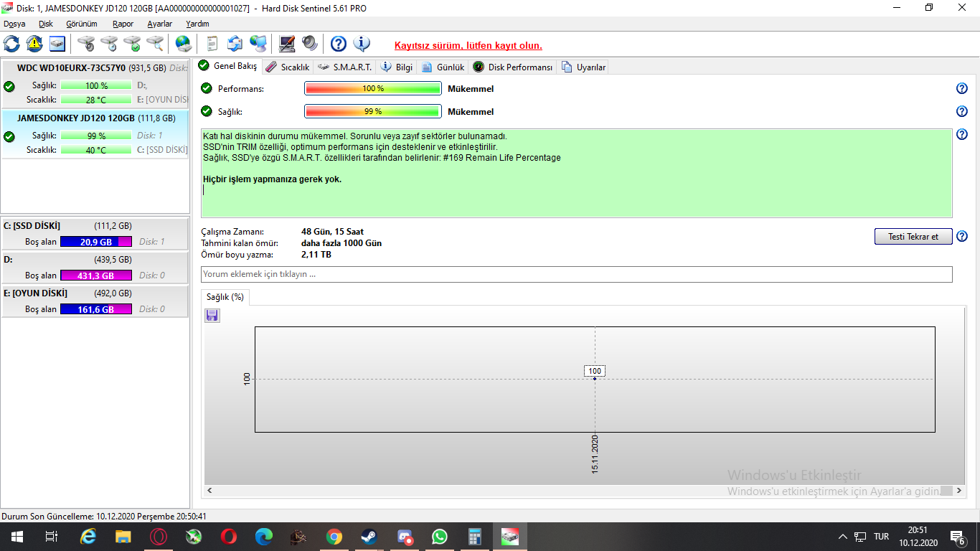Screen dimensions: 980x551
Task: Click the yellow warning alert toolbar icon
Action: tap(34, 44)
